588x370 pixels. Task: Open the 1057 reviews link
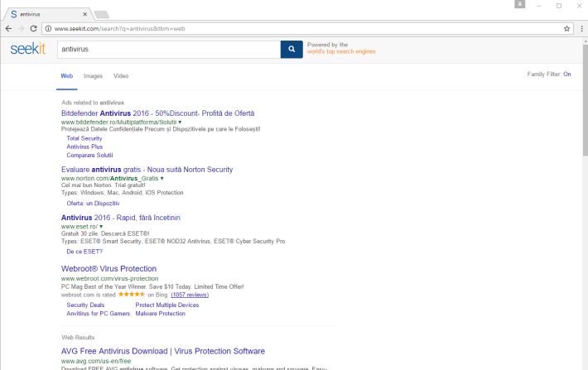(190, 295)
